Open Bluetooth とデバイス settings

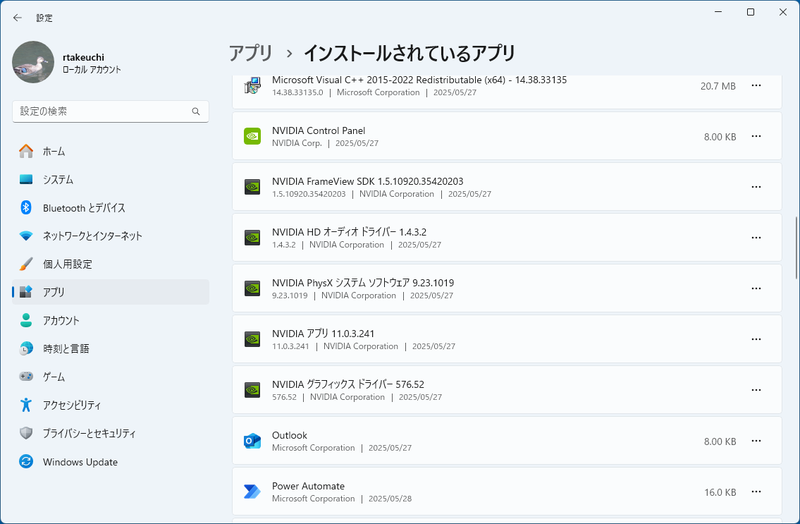(x=110, y=208)
